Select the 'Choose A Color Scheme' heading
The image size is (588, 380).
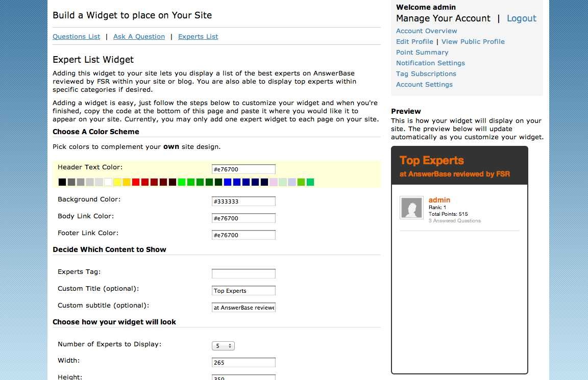(95, 132)
